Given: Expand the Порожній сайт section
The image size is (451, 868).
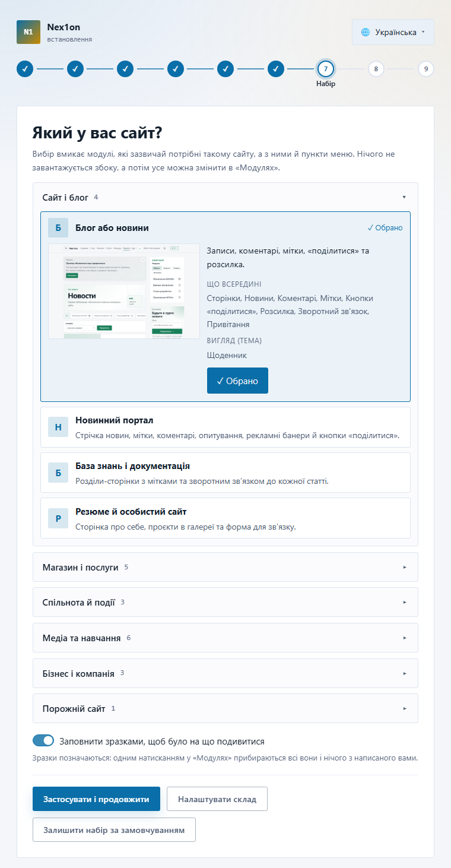Looking at the screenshot, I should click(225, 708).
